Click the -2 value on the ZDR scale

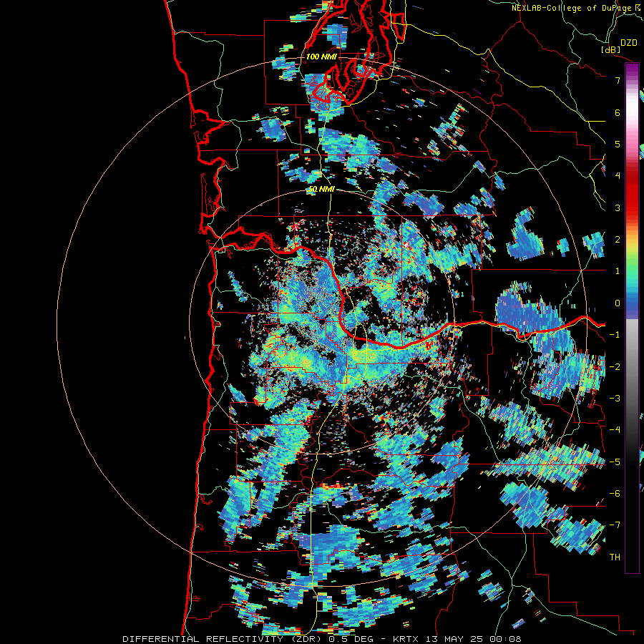pos(615,366)
